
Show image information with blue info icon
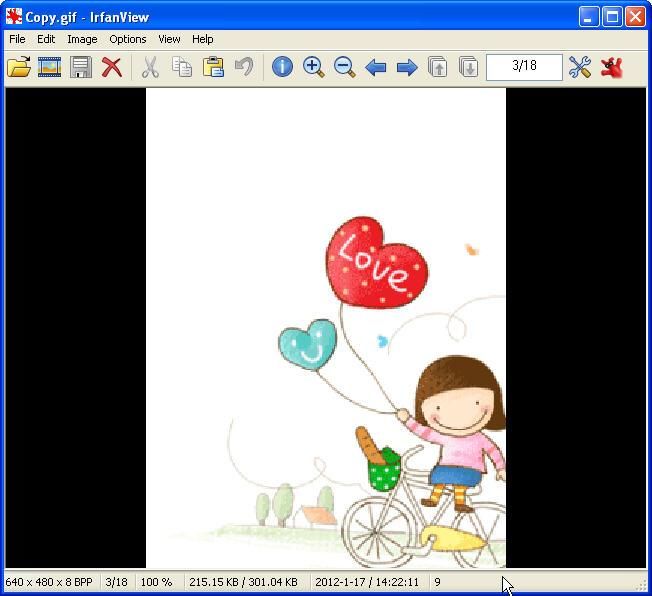(282, 67)
